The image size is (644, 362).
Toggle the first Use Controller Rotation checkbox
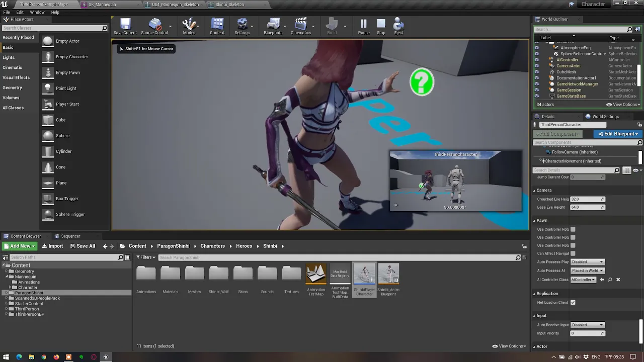tap(573, 229)
